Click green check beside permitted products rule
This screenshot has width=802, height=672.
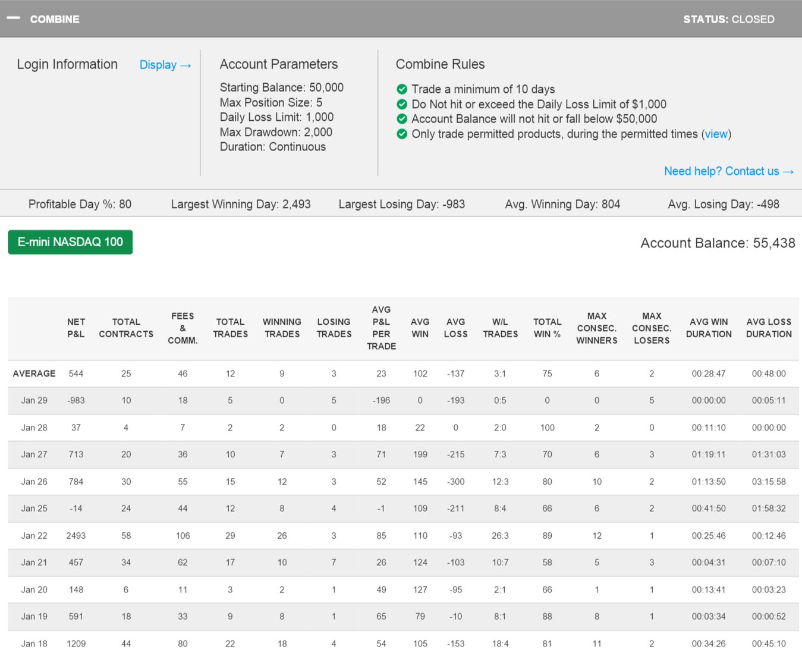point(402,134)
